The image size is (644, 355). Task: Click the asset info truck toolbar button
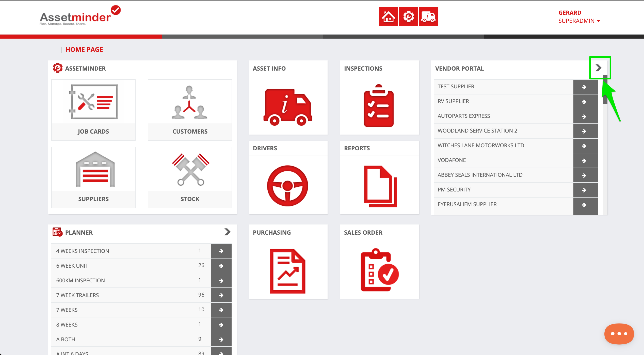coord(428,17)
